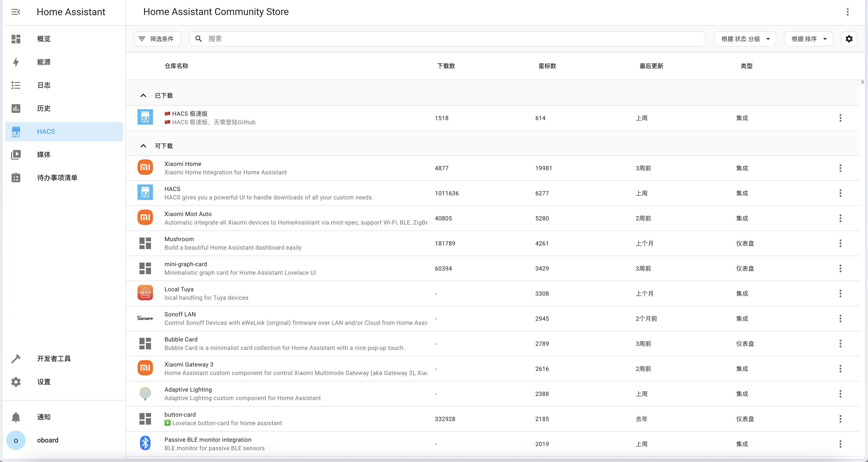Open options menu for HACS row
868x462 pixels.
click(840, 193)
